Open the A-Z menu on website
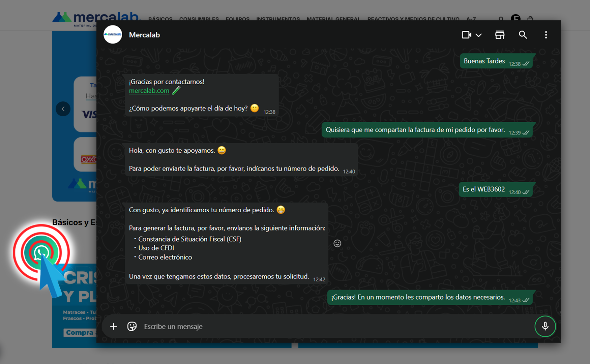 (x=471, y=19)
